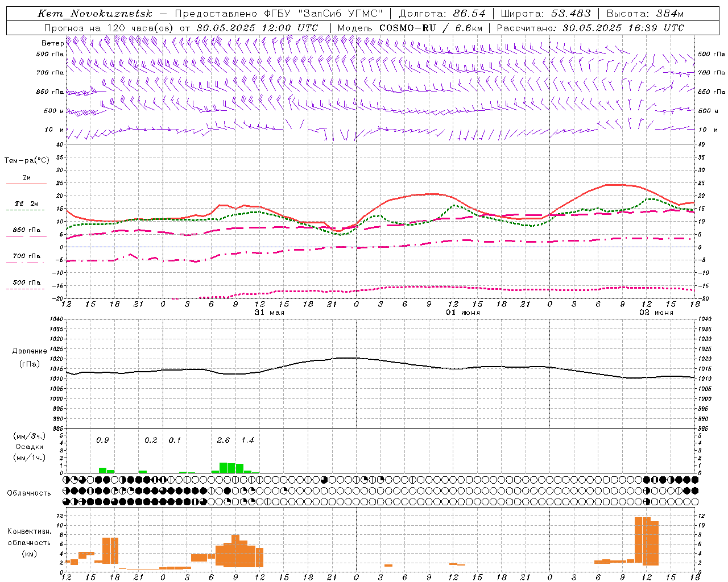Viewport: 728px width, 582px height.
Task: Click the (мм/3ч.) units label
Action: coord(29,436)
